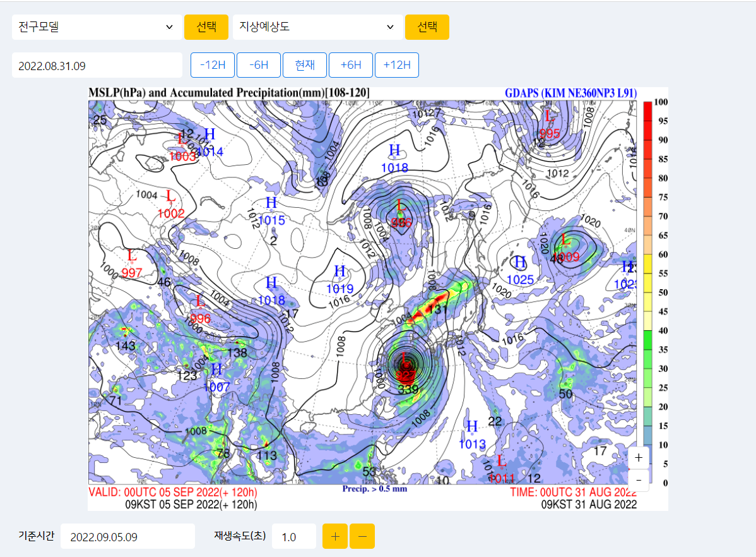
Task: Select the 재생속도 playback speed value field
Action: click(x=293, y=537)
